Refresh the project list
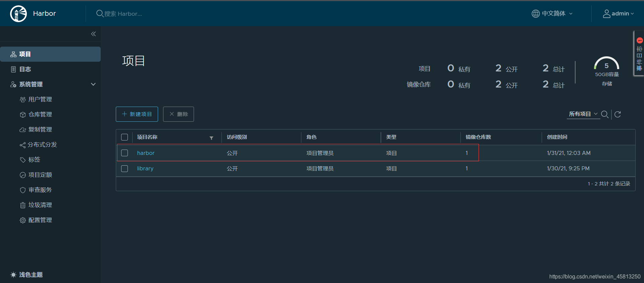The image size is (644, 283). [x=617, y=114]
